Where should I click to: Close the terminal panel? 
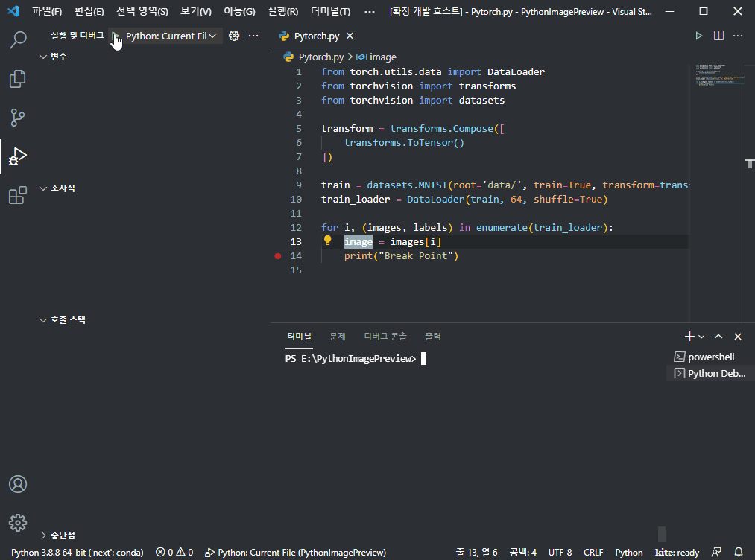738,337
